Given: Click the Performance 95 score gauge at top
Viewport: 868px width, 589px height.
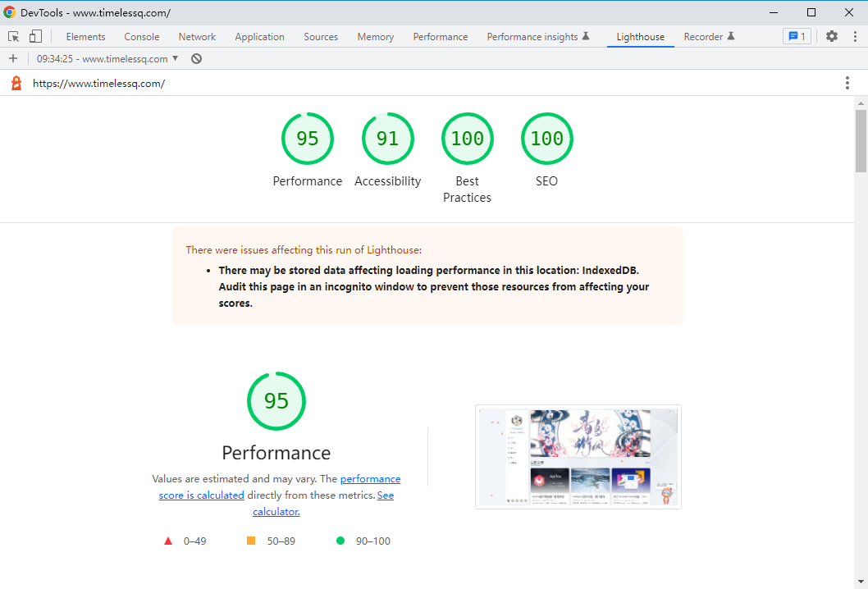Looking at the screenshot, I should [307, 139].
